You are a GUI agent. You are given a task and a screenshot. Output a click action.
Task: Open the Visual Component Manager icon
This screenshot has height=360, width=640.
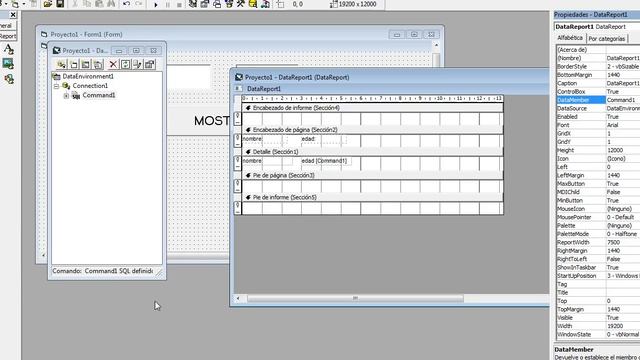265,4
